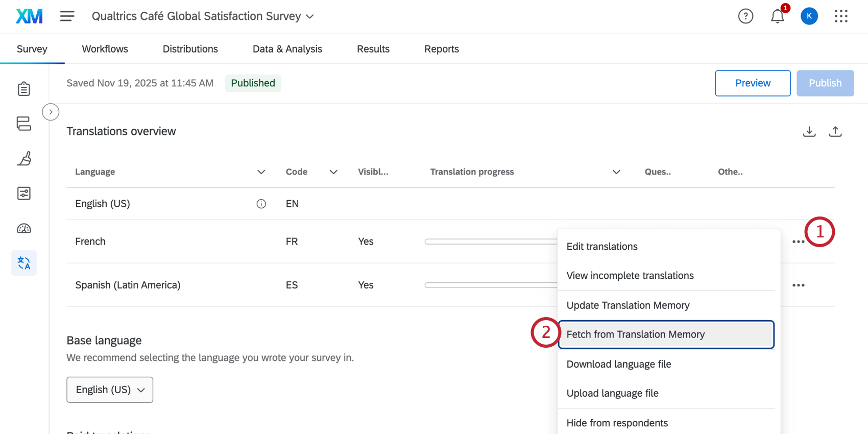This screenshot has height=434, width=868.
Task: Open the help question mark icon
Action: click(745, 16)
